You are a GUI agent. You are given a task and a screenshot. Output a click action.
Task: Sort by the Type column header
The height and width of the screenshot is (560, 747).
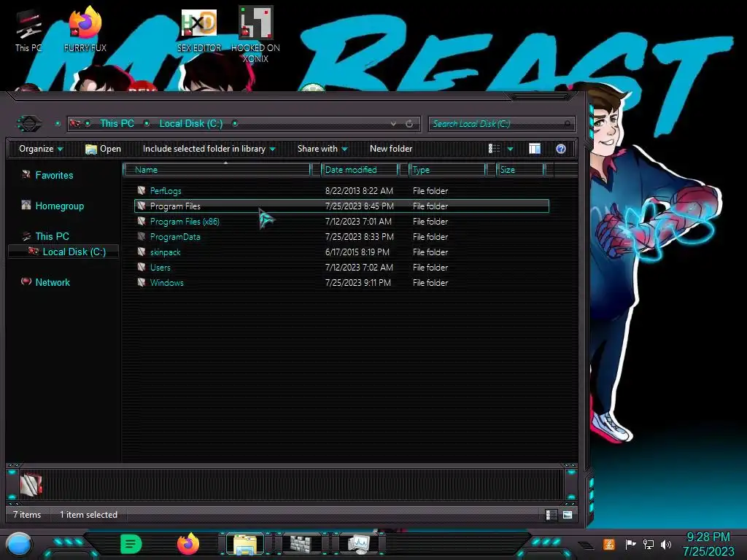(447, 169)
